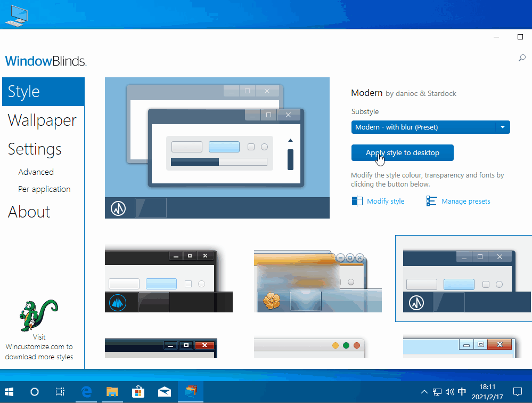Switch to the Wallpaper section
This screenshot has width=532, height=403.
[x=42, y=120]
